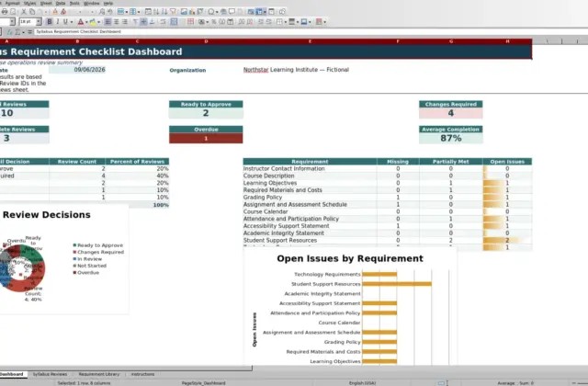Toggle Align Bottom vertical alignment
Screen dimensions: 588x386
point(152,22)
